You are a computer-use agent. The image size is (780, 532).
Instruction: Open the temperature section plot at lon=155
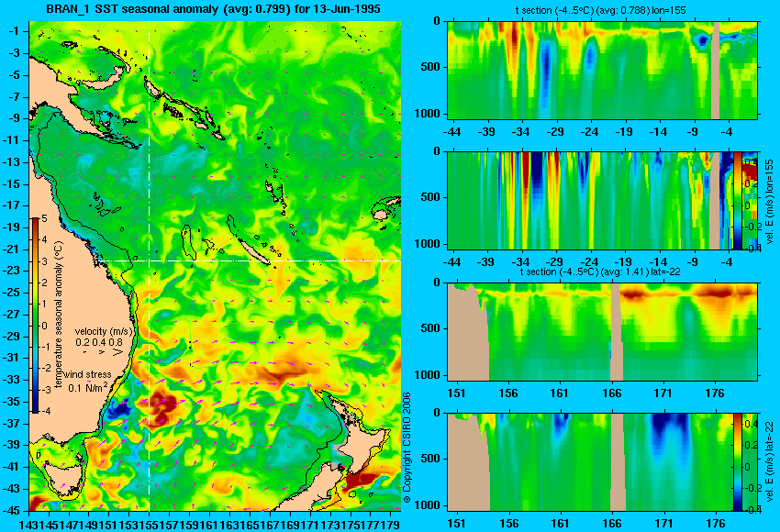602,70
